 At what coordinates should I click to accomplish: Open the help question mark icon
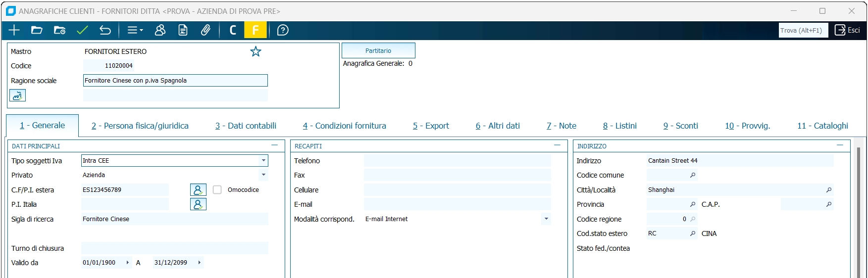(x=283, y=30)
